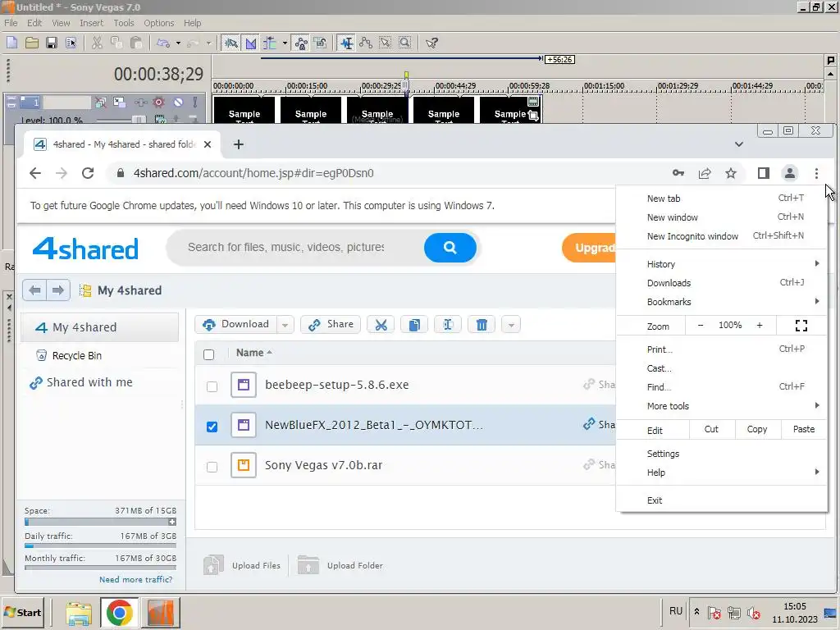
Task: Toggle Lock Envelopes to Events in Vegas
Action: click(301, 43)
